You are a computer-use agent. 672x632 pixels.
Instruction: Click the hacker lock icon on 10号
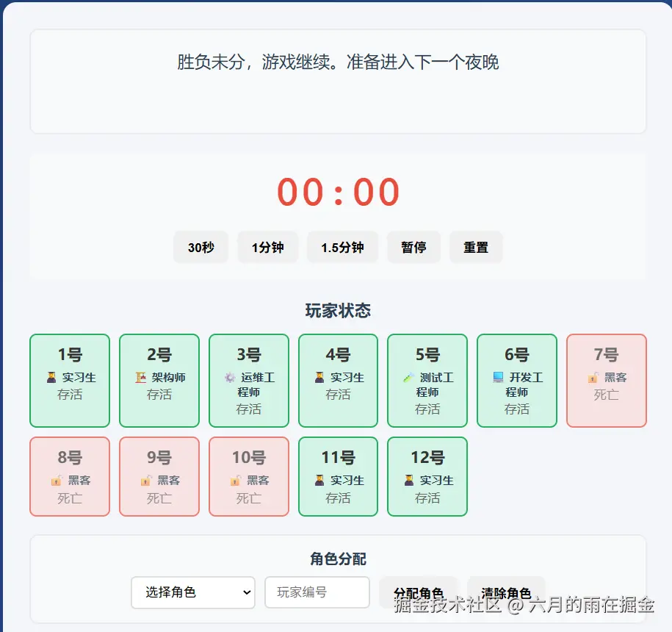236,480
